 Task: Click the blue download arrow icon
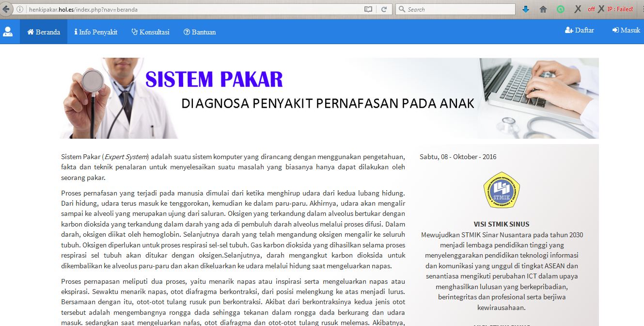(x=526, y=9)
